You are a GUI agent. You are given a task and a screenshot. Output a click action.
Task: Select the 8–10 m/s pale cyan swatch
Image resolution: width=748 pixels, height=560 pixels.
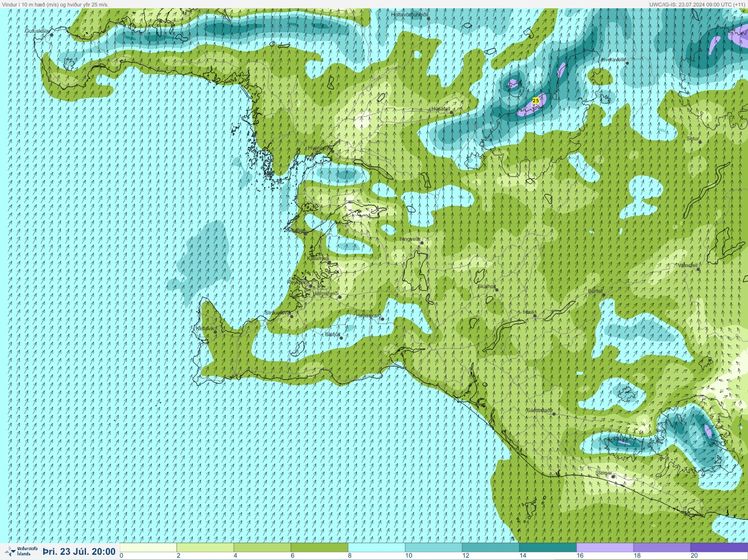pyautogui.click(x=377, y=548)
